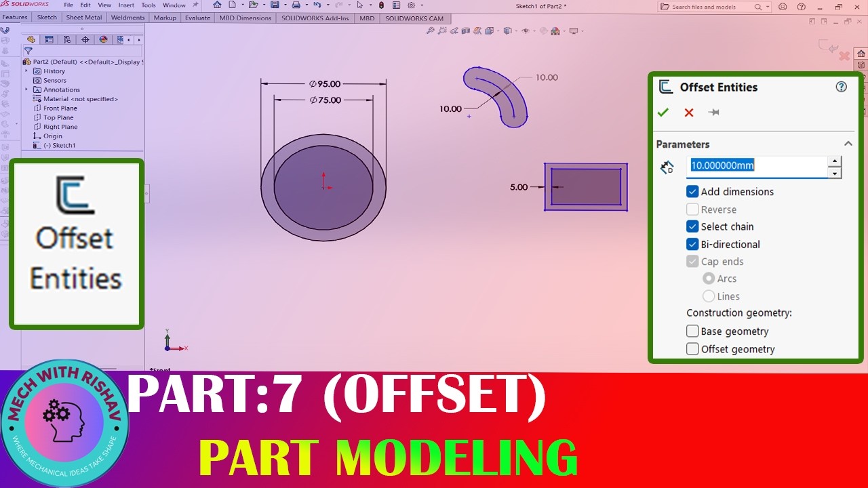Open the Undo dropdown arrow

point(328,5)
